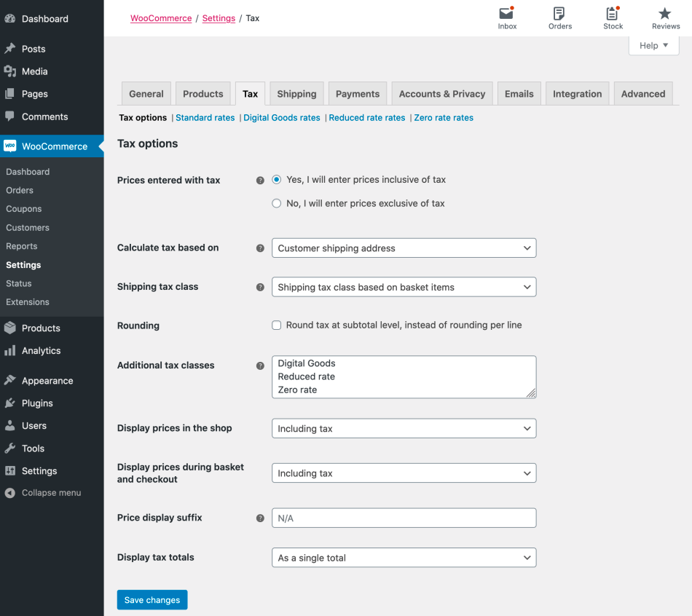The height and width of the screenshot is (616, 692).
Task: Click Settings breadcrumb link
Action: [x=219, y=18]
